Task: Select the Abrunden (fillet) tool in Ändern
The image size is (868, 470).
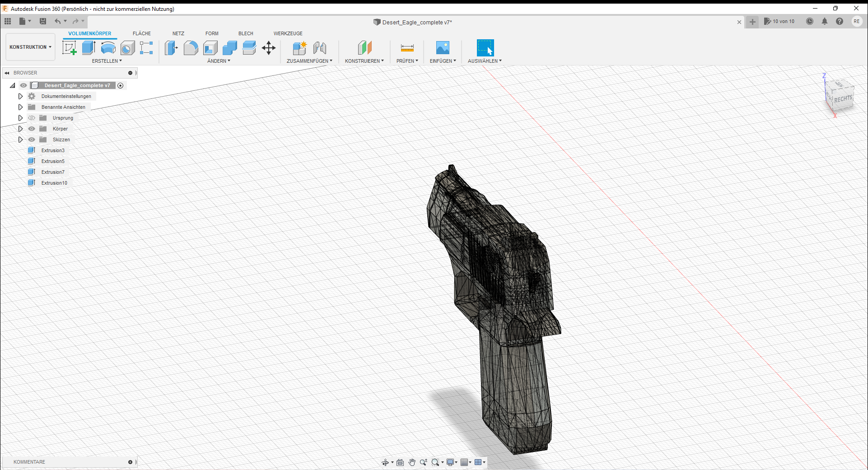Action: pos(191,47)
